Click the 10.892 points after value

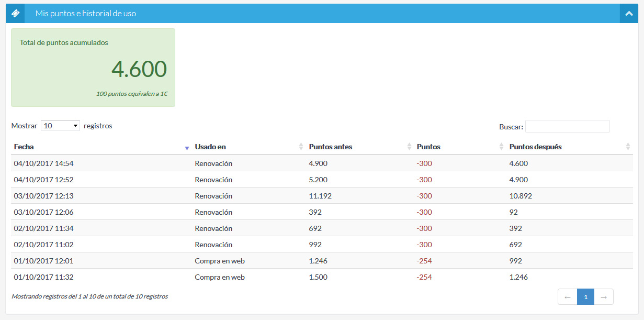tap(521, 196)
